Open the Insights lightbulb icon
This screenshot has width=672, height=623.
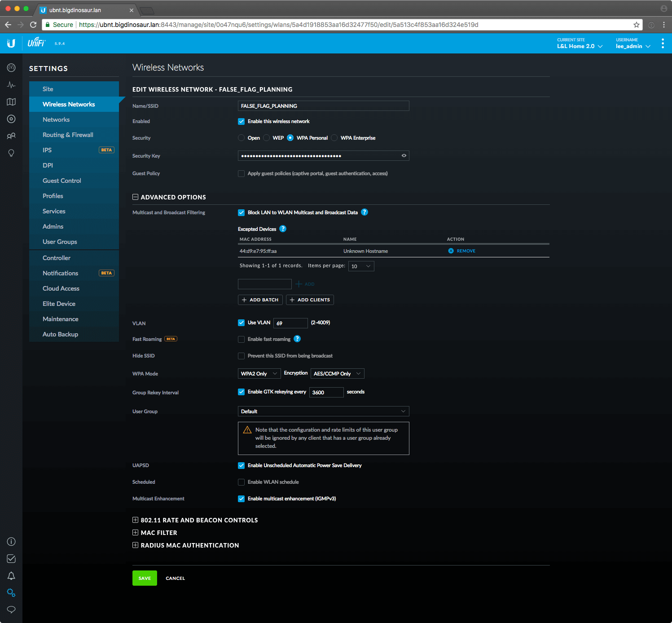[11, 153]
